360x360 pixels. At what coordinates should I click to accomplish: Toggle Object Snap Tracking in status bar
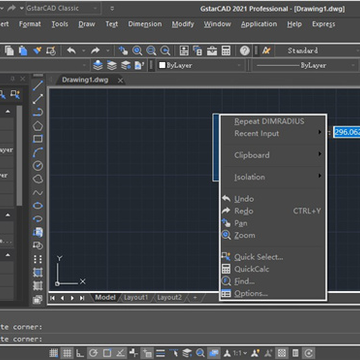click(120, 353)
